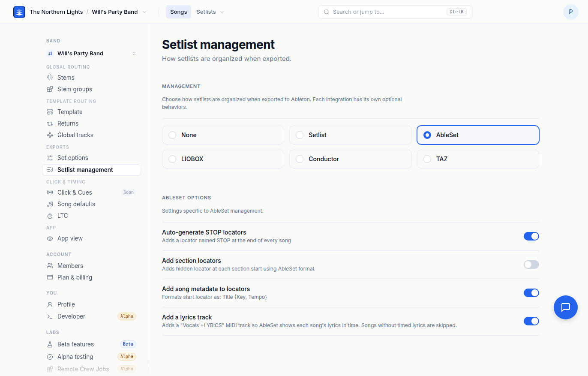Image resolution: width=588 pixels, height=376 pixels.
Task: Open the Alpha testing link
Action: click(91, 357)
